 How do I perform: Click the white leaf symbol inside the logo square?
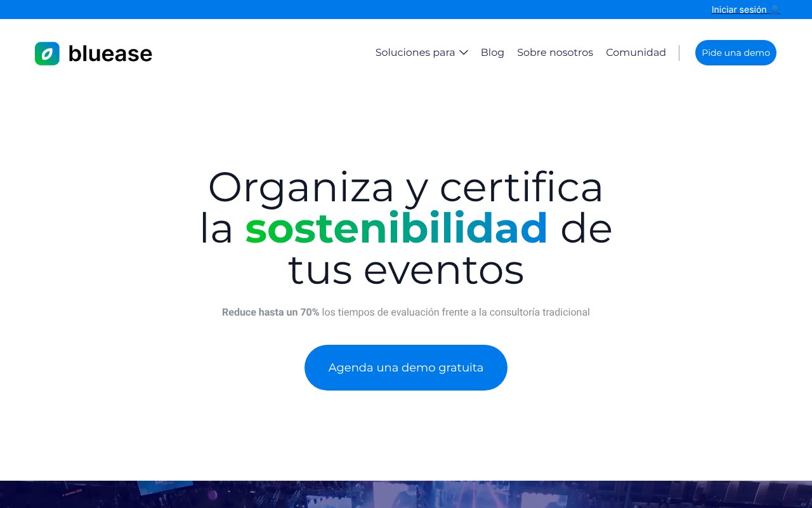[x=46, y=53]
